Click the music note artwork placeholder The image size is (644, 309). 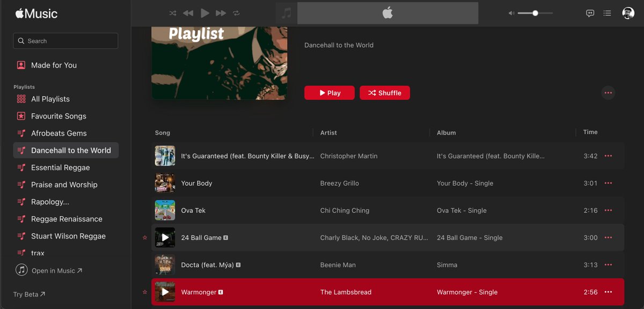click(287, 13)
